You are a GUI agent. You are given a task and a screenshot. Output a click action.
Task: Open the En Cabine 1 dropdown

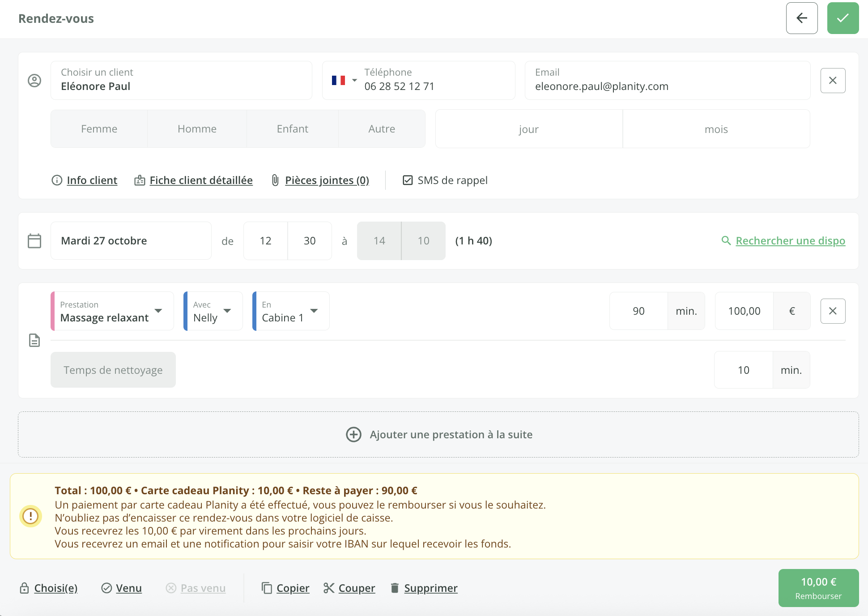[x=291, y=311]
